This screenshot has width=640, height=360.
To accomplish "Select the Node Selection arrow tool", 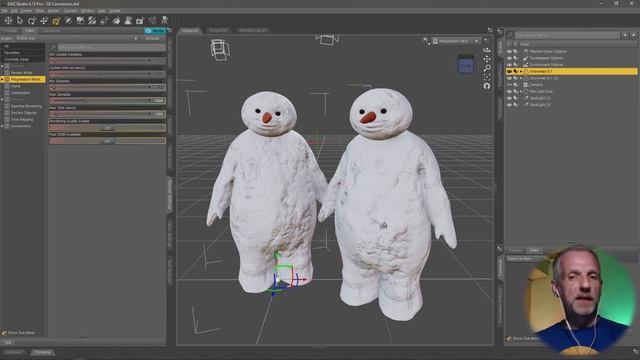I will [x=20, y=20].
